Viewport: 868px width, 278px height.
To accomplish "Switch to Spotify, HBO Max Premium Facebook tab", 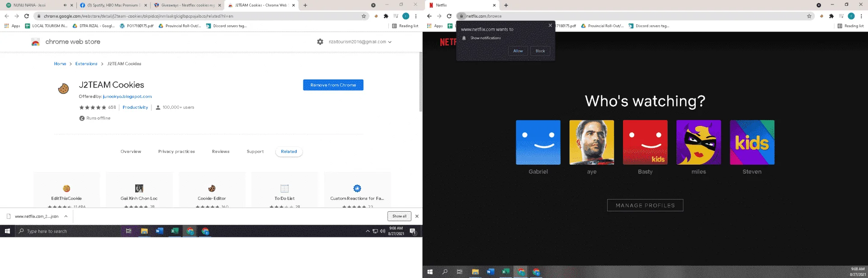I will pos(113,5).
